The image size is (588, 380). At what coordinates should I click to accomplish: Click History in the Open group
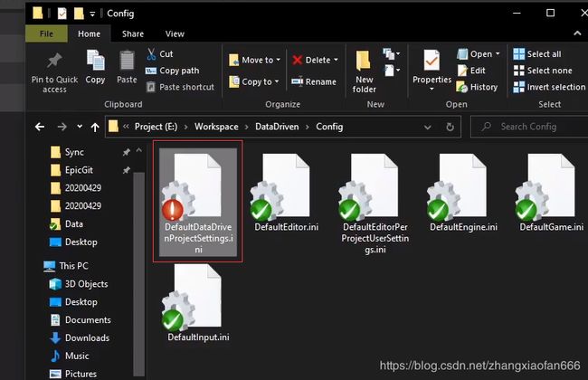tap(477, 87)
